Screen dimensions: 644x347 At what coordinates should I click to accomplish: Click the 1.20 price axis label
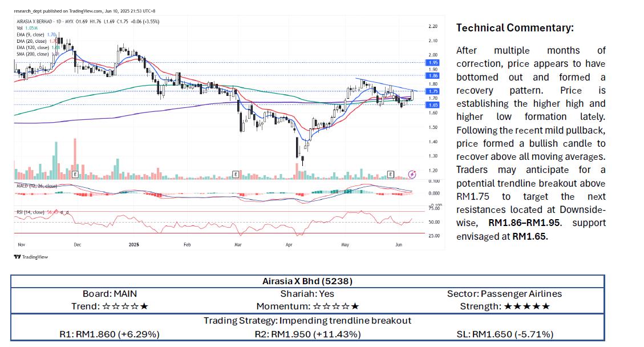[433, 171]
